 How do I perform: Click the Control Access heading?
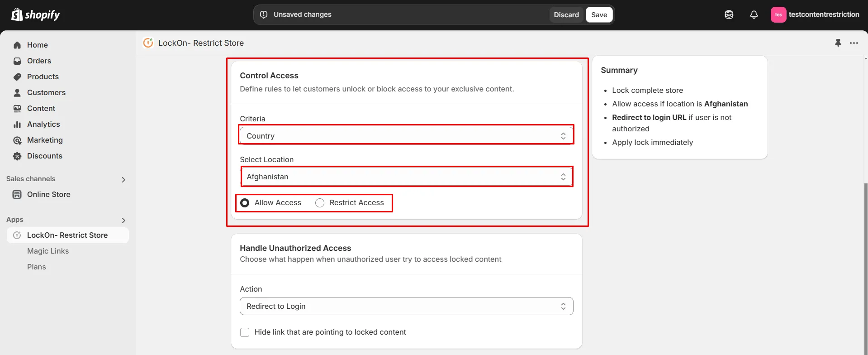[269, 76]
